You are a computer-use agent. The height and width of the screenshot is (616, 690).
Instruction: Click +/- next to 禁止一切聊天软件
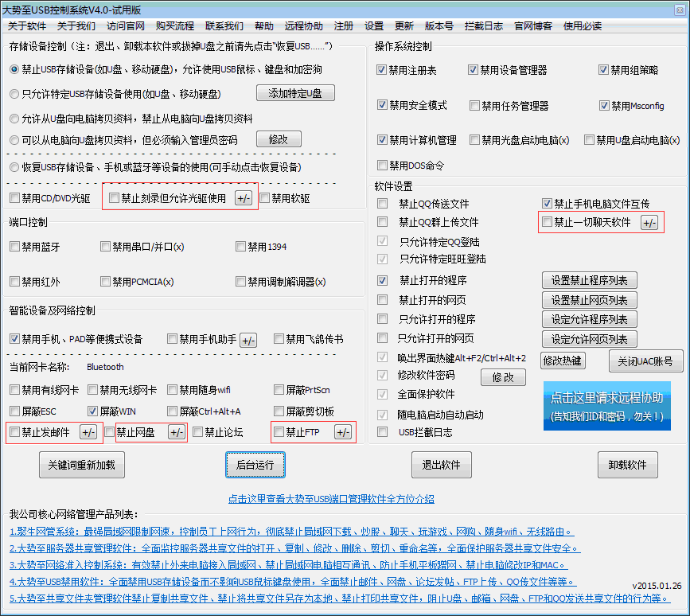click(x=649, y=223)
